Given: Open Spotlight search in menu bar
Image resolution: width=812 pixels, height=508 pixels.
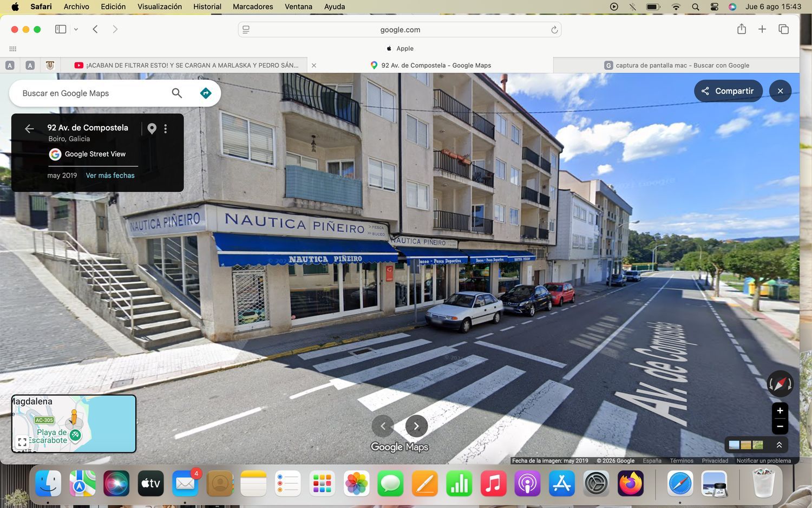Looking at the screenshot, I should pyautogui.click(x=696, y=6).
